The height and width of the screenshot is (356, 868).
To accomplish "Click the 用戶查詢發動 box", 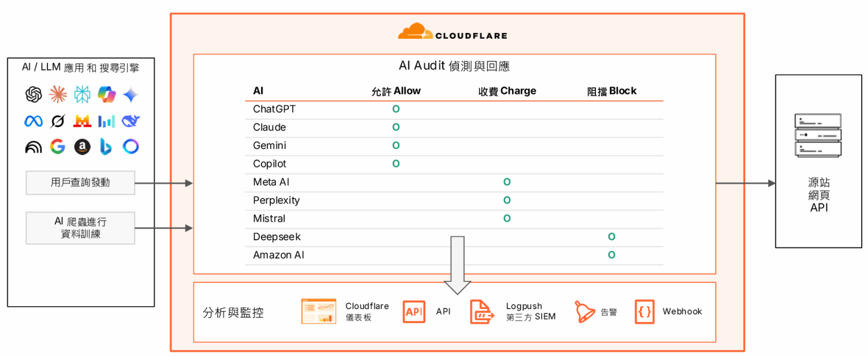I will [80, 183].
